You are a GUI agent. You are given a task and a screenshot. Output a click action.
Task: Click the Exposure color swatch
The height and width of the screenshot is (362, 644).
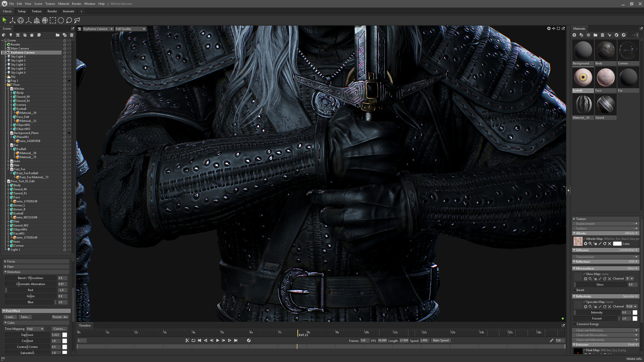point(64,335)
